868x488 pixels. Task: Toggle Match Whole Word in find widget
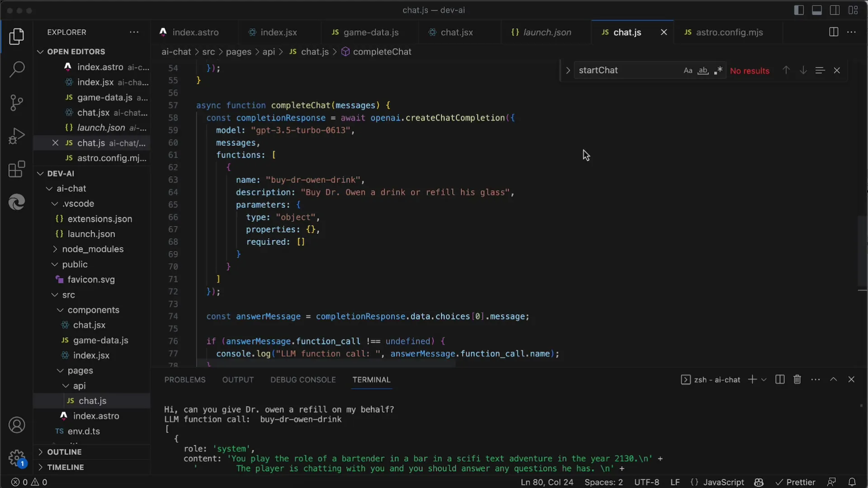(703, 70)
